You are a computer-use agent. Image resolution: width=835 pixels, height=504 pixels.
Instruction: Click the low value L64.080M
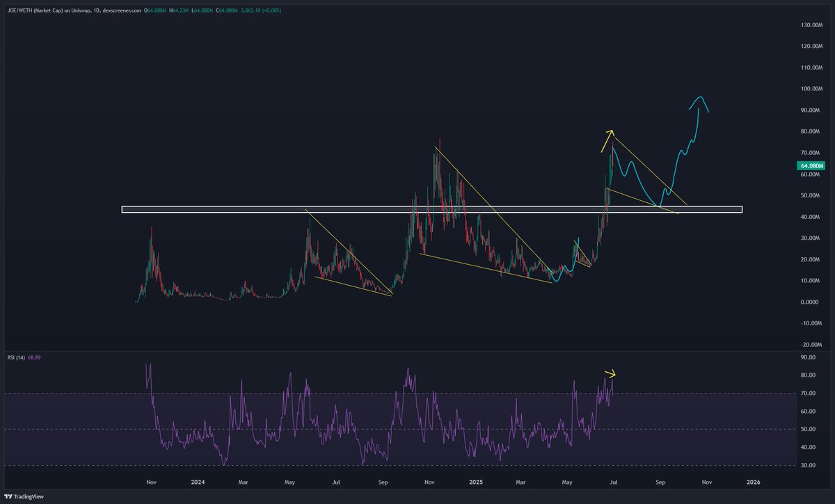point(202,10)
